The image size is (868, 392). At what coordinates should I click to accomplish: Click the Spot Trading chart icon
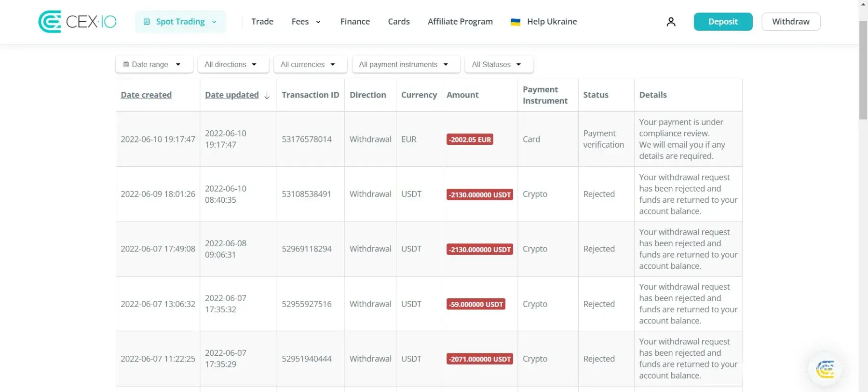[147, 22]
